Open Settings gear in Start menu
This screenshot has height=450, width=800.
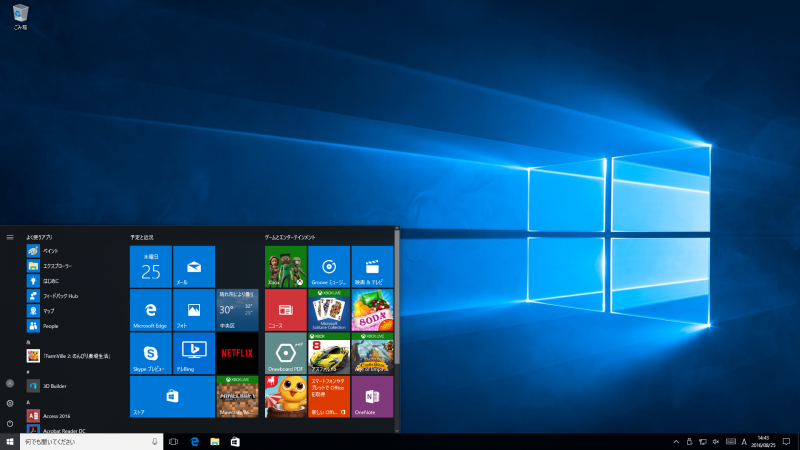[10, 404]
